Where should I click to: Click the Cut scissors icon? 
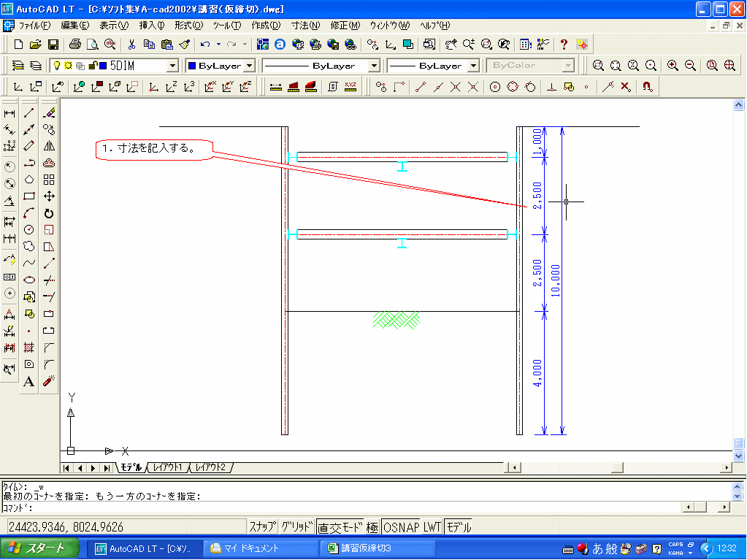click(x=131, y=45)
